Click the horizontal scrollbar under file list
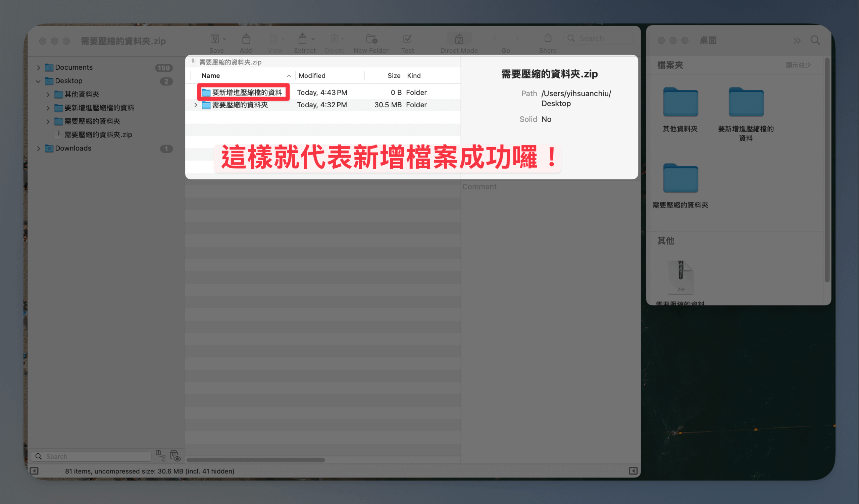Image resolution: width=859 pixels, height=504 pixels. [255, 460]
